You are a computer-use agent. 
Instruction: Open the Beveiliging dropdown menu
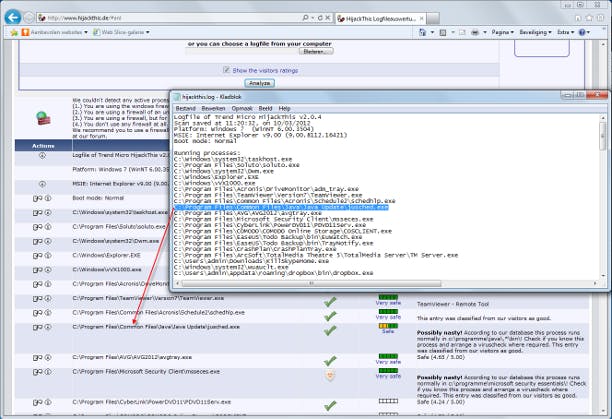535,32
